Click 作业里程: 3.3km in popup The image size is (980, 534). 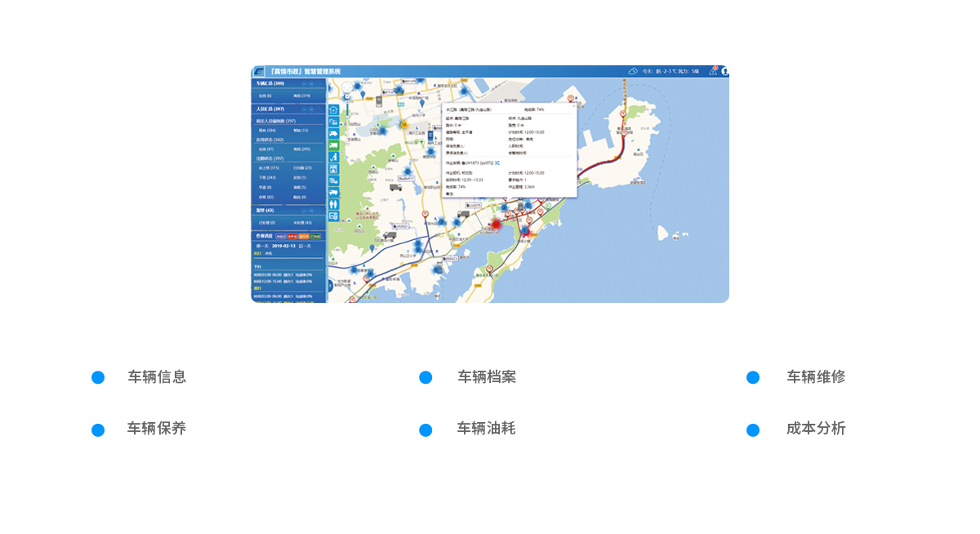point(522,187)
